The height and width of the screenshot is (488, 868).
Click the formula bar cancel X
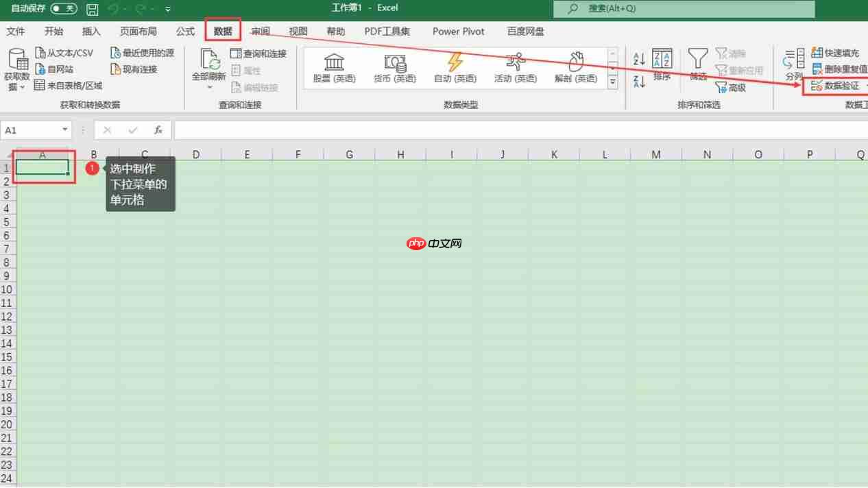coord(107,130)
